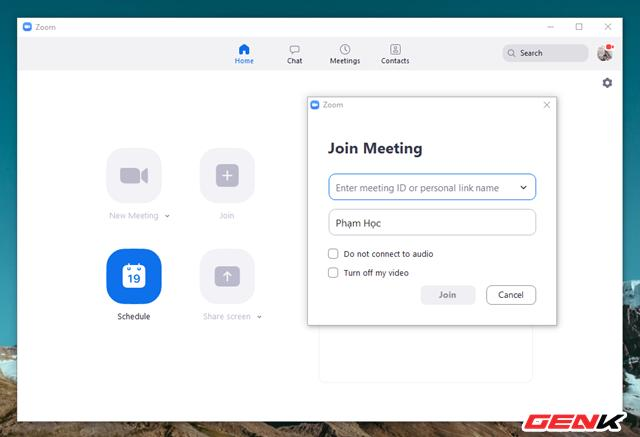Click the Search field in Zoom
The image size is (640, 437).
point(545,53)
